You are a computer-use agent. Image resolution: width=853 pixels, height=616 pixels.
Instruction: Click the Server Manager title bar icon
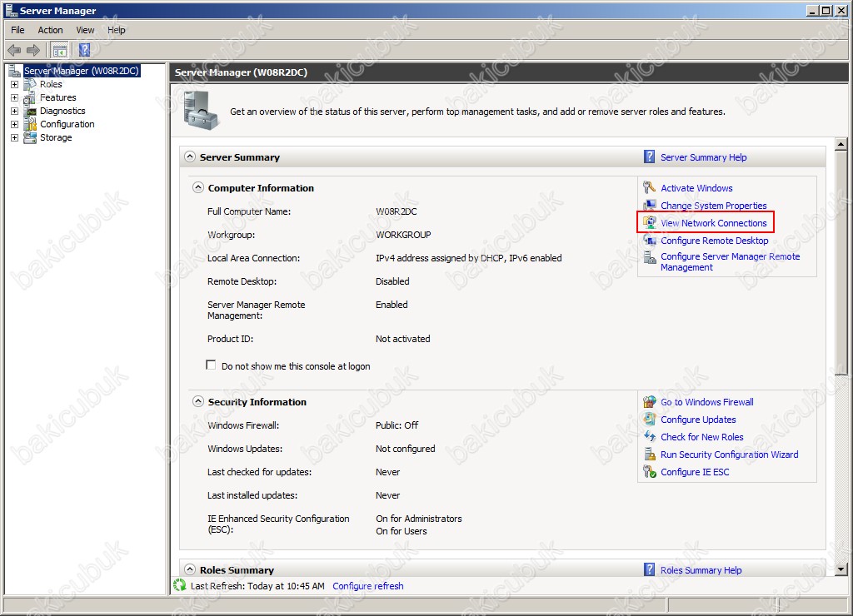tap(11, 10)
